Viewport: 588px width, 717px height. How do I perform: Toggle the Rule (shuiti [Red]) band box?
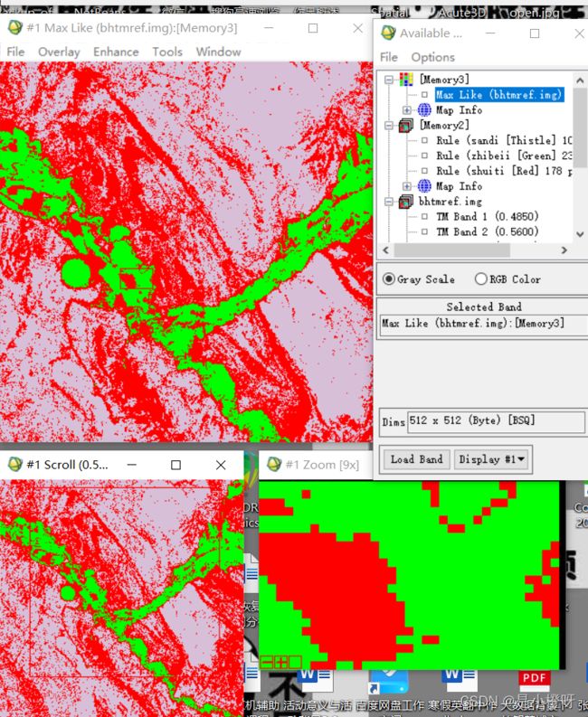click(x=424, y=171)
